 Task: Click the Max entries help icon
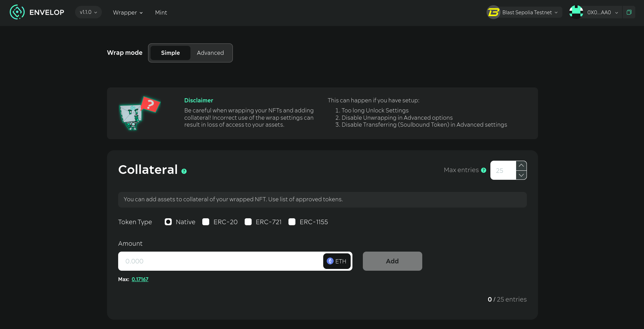[x=483, y=170]
